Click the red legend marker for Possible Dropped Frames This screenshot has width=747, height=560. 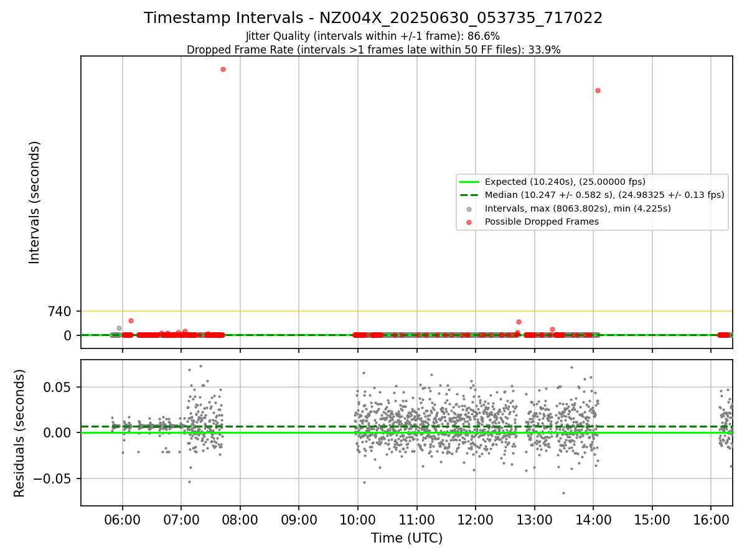(470, 222)
